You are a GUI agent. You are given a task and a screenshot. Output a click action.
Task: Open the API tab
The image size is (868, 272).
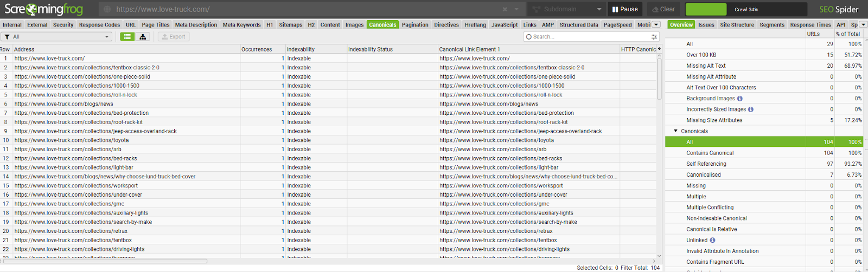click(841, 25)
